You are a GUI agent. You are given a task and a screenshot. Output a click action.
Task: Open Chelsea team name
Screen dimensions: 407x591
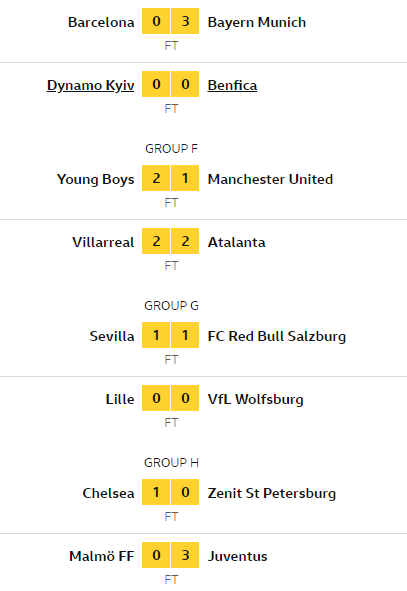point(109,493)
